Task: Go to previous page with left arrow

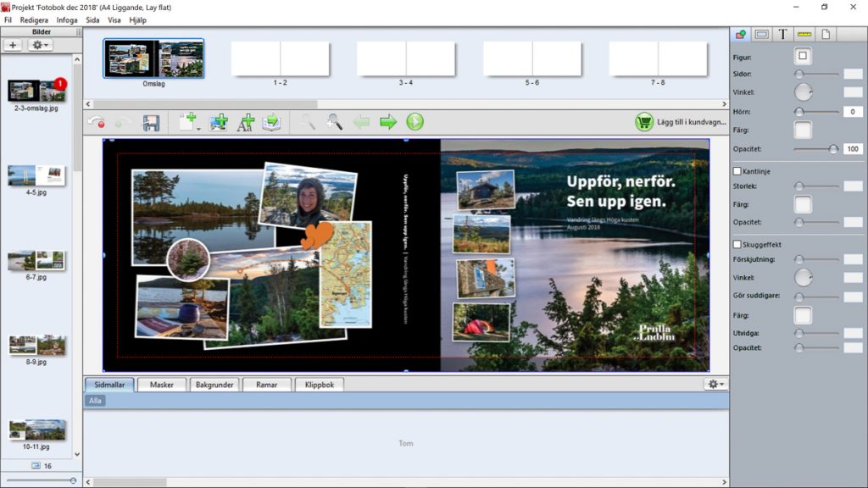Action: [361, 122]
